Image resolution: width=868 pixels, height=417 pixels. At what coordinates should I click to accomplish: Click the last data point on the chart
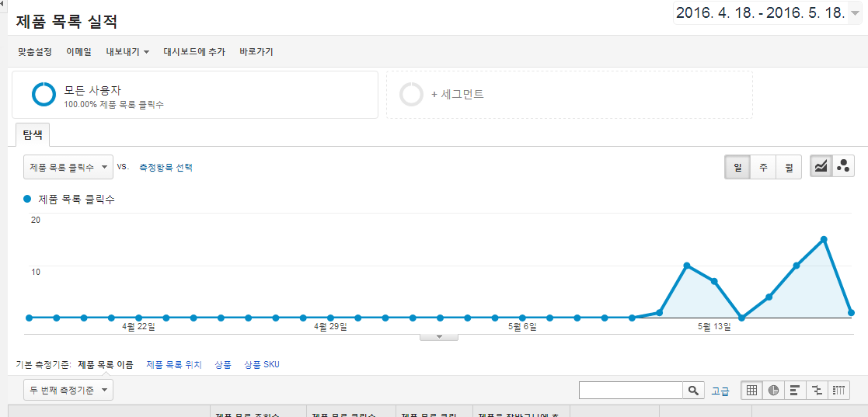click(851, 312)
